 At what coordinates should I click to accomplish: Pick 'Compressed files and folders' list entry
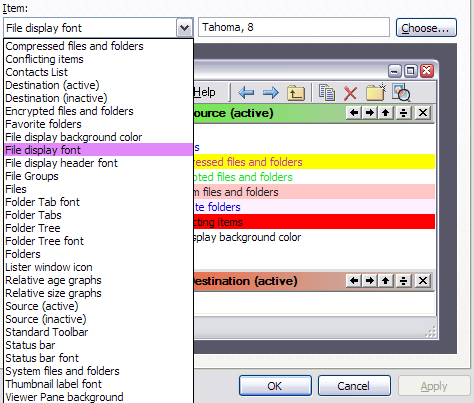(x=74, y=46)
